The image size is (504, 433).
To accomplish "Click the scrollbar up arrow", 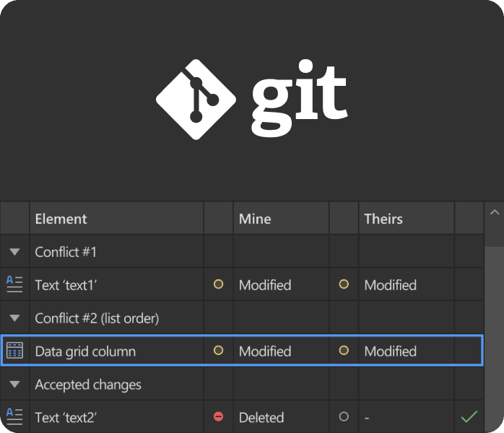I will pos(495,213).
